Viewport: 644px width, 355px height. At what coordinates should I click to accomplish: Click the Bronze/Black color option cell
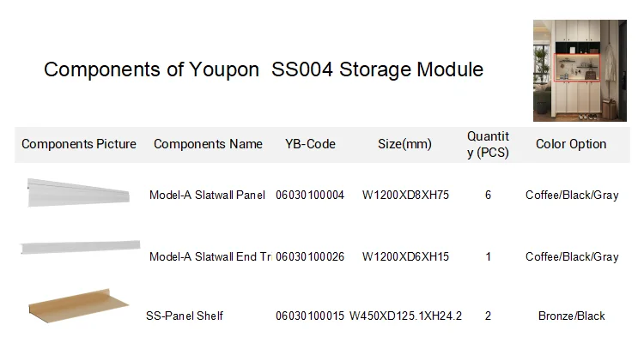(572, 316)
